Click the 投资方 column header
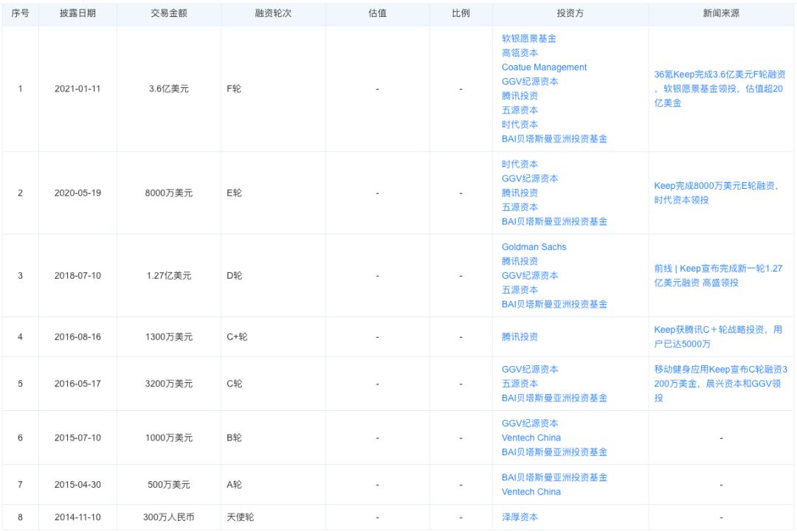Screen dimensions: 797x532 point(570,13)
